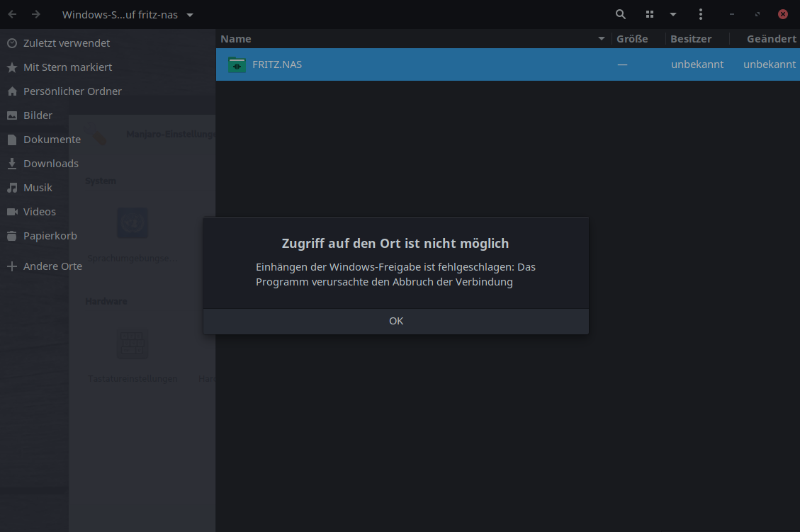Toggle grid view icon in header
This screenshot has height=532, width=800.
click(650, 14)
